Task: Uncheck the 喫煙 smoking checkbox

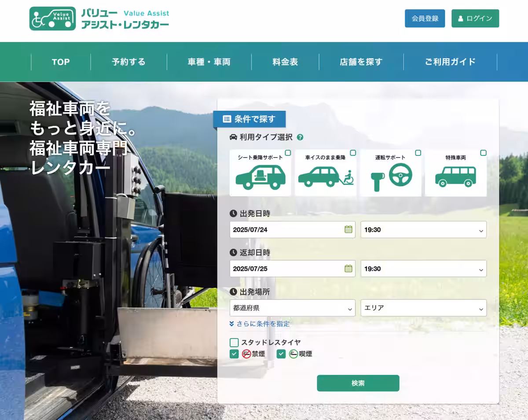Action: coord(281,354)
